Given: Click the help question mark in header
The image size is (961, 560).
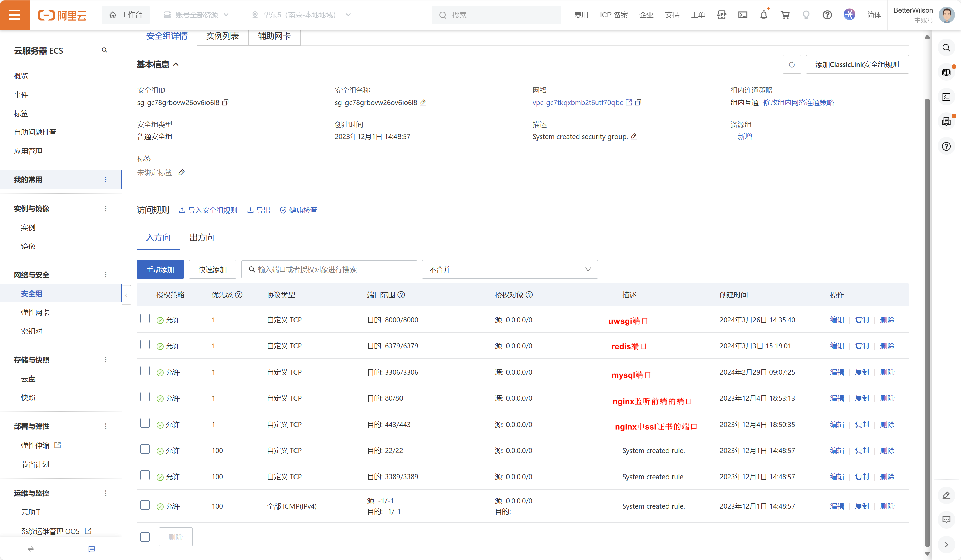Looking at the screenshot, I should click(x=827, y=15).
